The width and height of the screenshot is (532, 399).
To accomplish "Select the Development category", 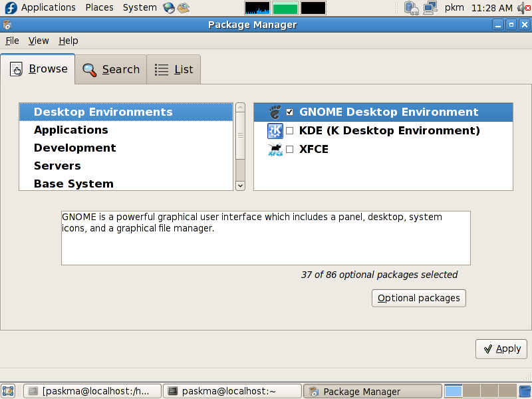I will tap(126, 148).
